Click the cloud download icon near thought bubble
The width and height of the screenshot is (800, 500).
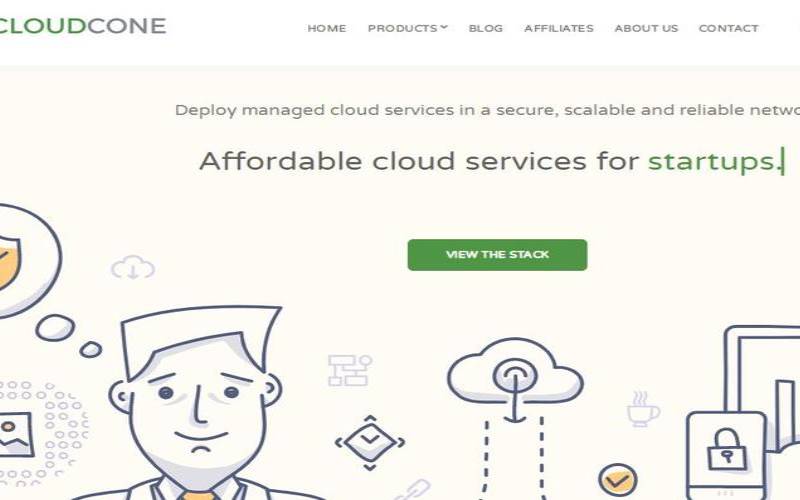(x=133, y=267)
